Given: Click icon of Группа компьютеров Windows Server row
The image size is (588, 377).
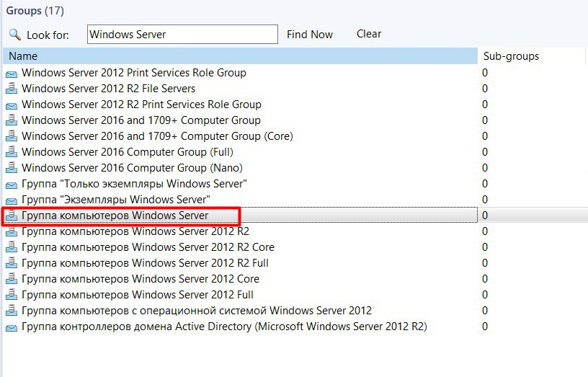Looking at the screenshot, I should pos(12,216).
